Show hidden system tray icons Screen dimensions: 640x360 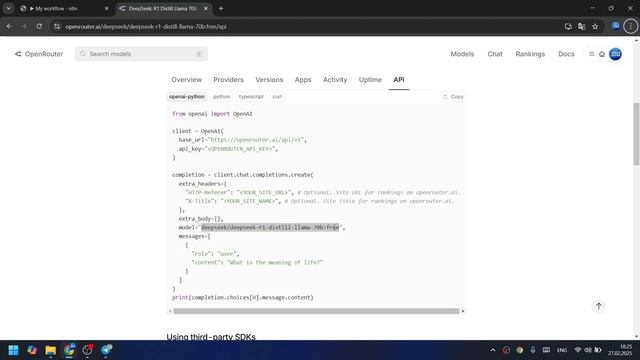[493, 350]
